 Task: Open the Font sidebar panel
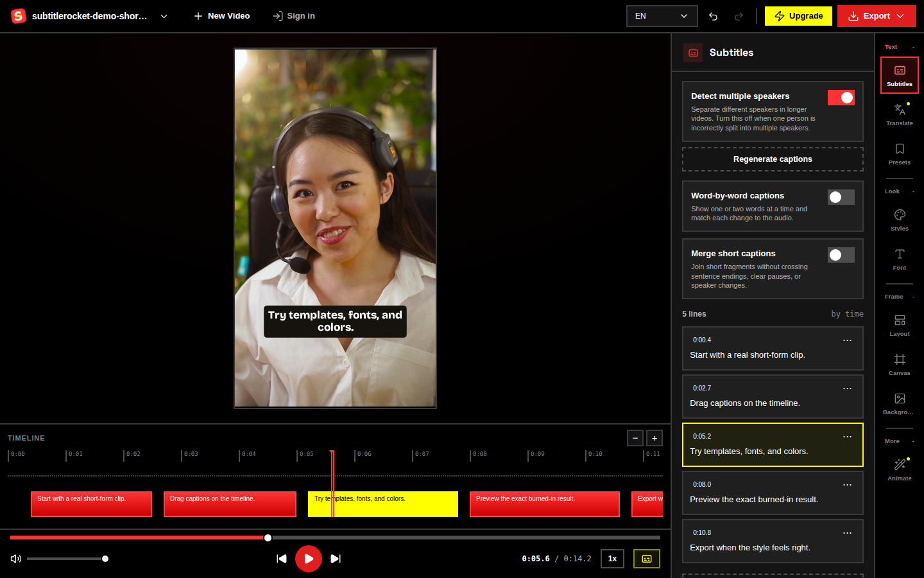tap(900, 259)
